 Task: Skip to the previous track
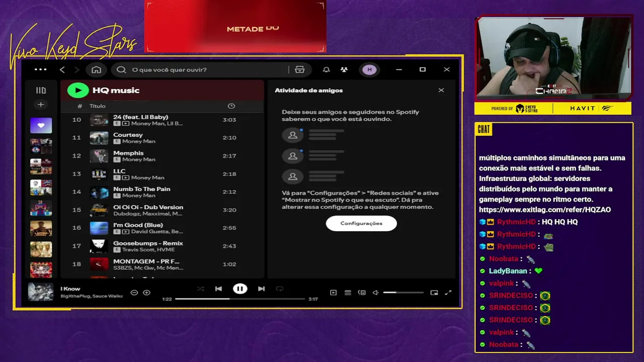click(x=218, y=289)
